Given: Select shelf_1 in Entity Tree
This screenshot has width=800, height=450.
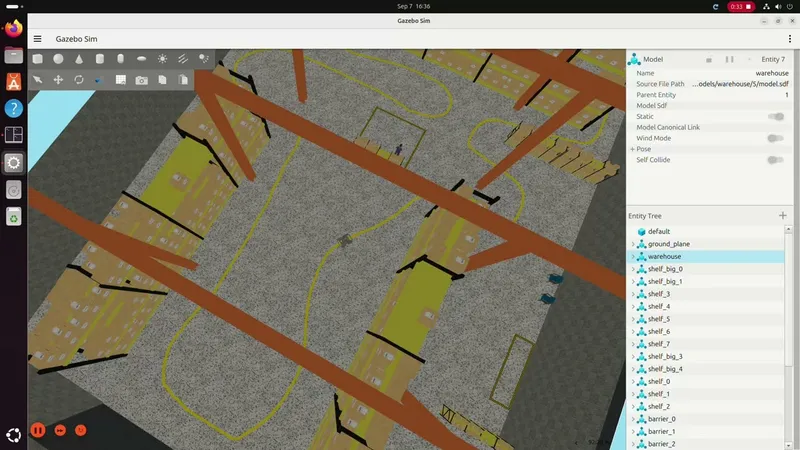Looking at the screenshot, I should pos(706,394).
